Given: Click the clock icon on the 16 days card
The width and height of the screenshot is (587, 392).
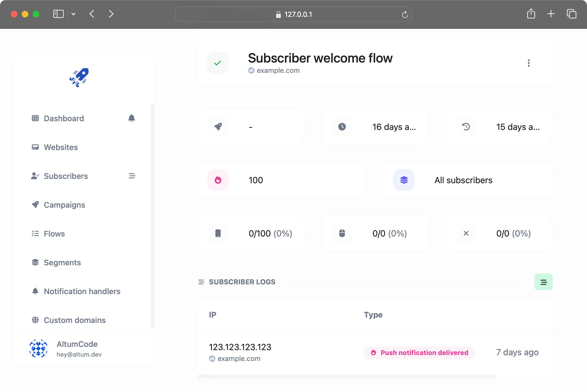Looking at the screenshot, I should click(342, 127).
